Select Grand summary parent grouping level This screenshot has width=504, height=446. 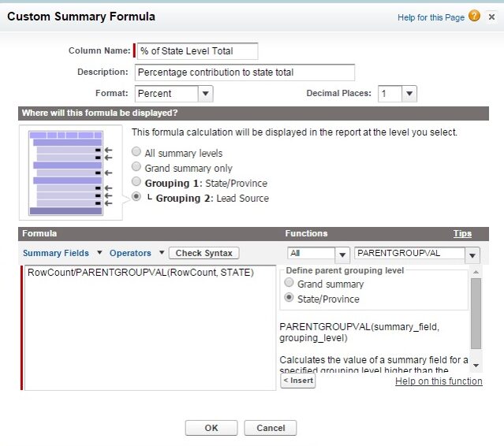tap(289, 283)
